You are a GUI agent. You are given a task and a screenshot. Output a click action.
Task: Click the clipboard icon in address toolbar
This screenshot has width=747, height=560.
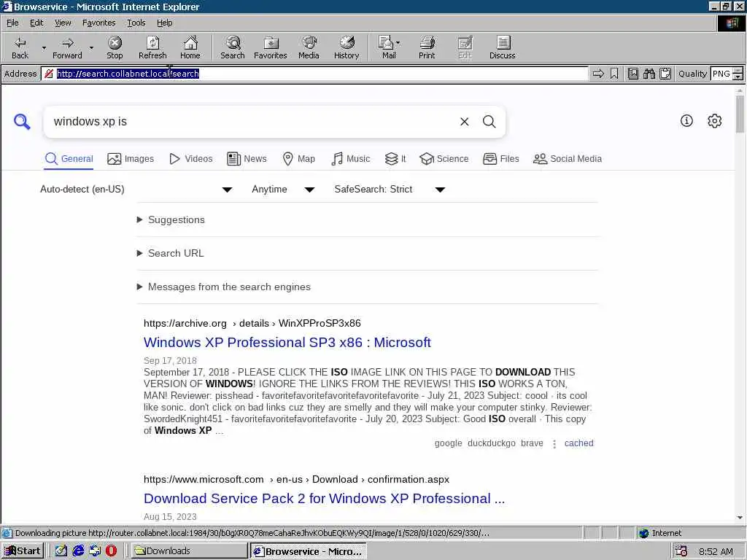665,74
